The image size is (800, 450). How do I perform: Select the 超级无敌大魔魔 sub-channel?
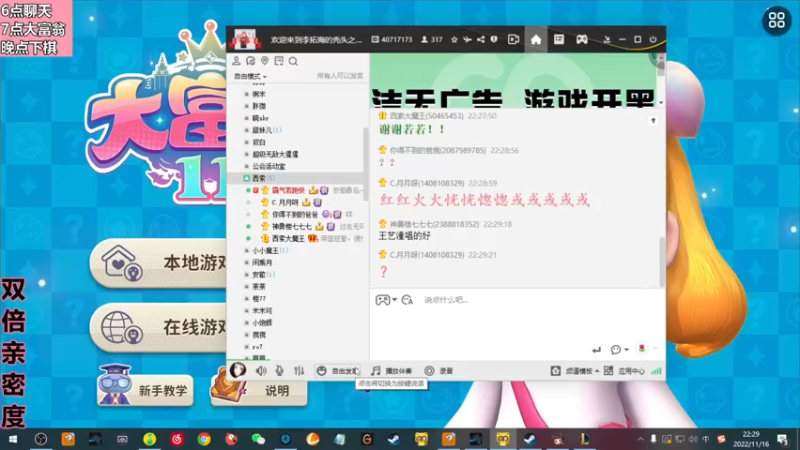click(275, 154)
